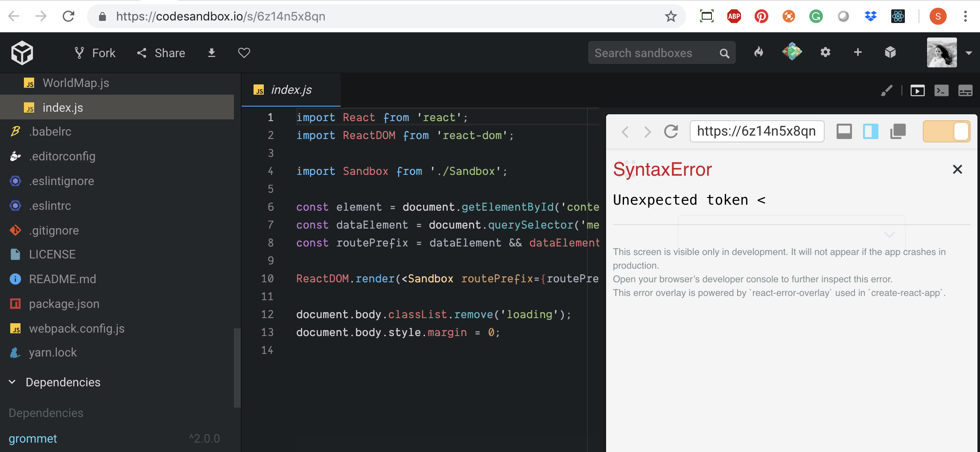The image size is (980, 452).
Task: Enable vertical split view layout
Action: click(871, 131)
